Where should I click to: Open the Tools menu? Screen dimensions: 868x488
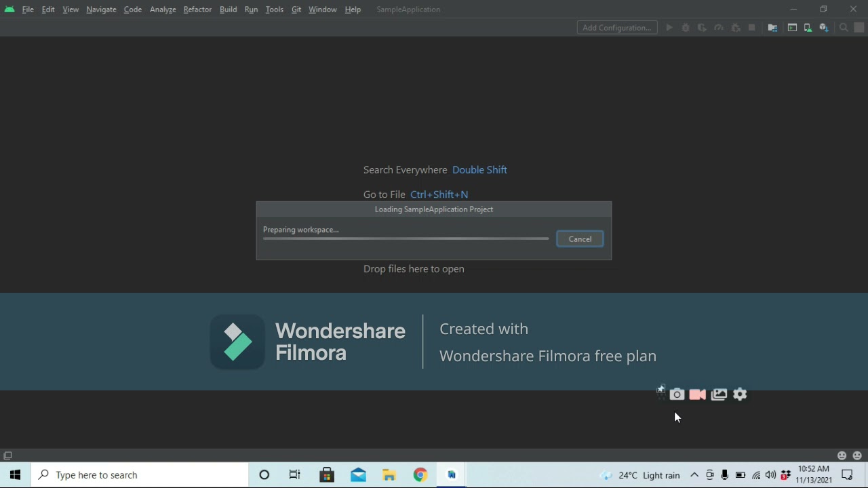274,9
